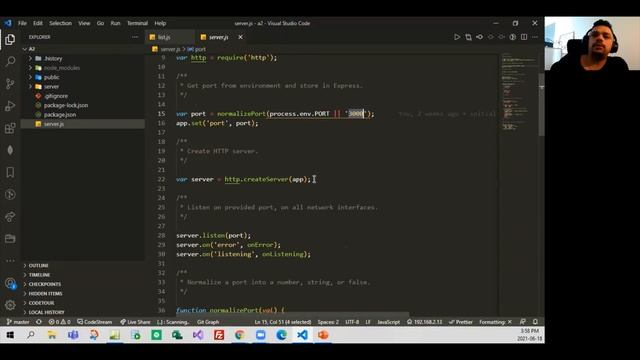Click the editor vertical scrollbar thumb

tap(541, 104)
